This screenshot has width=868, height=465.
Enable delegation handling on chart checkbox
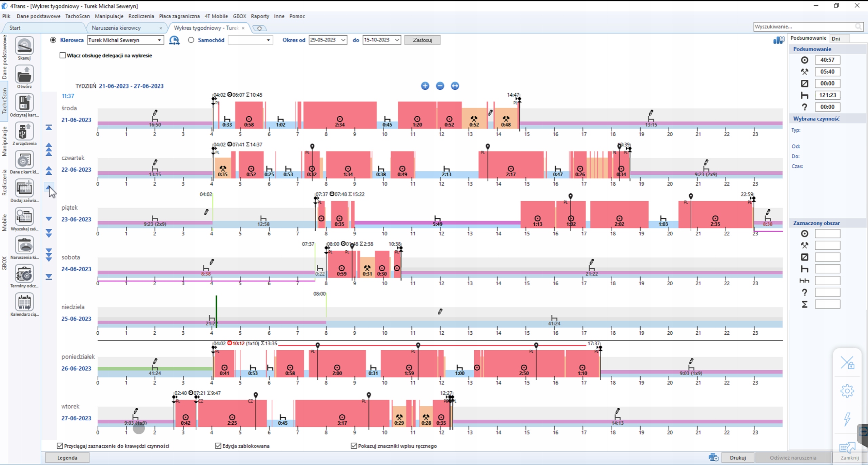[62, 55]
